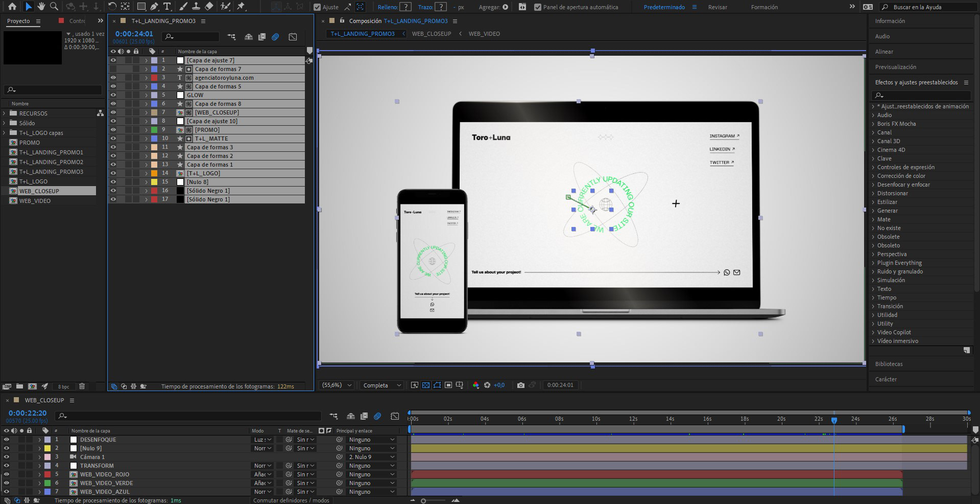Open the region of interest button
The image size is (980, 504).
[448, 385]
